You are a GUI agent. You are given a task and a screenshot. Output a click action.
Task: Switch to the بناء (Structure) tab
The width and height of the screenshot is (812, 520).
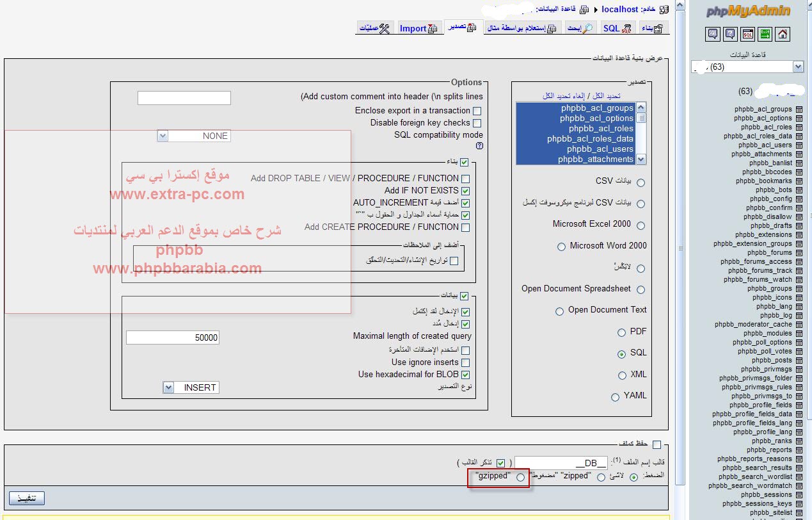click(653, 28)
